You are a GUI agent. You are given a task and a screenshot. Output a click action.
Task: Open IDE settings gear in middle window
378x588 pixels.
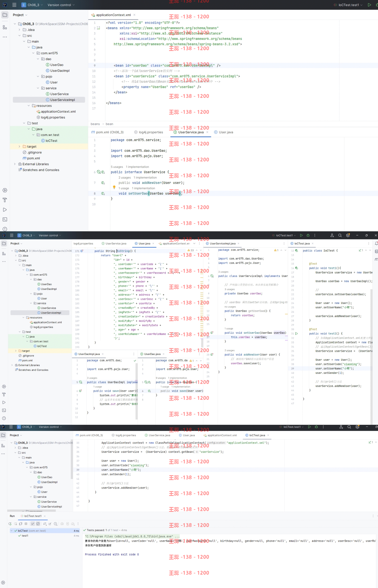(x=348, y=235)
